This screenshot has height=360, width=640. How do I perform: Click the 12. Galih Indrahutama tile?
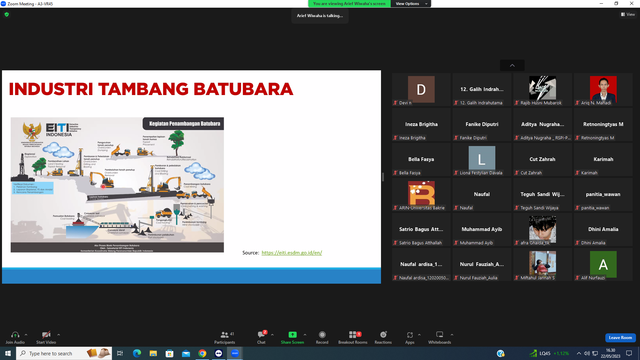482,90
